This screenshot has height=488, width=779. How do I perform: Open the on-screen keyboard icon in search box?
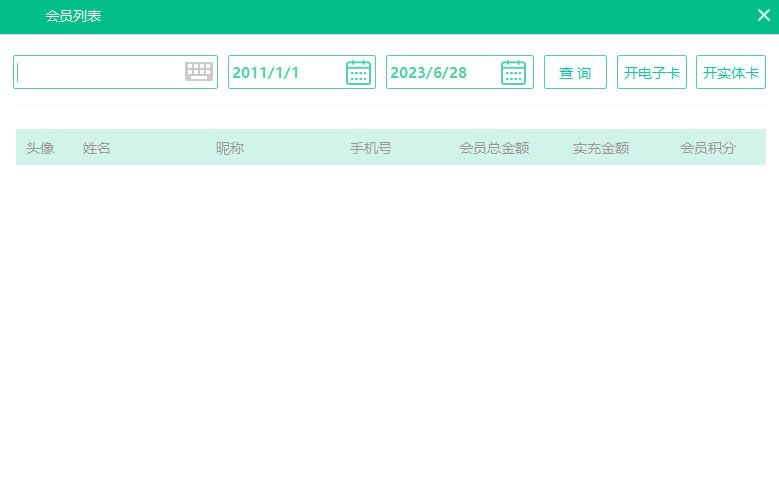[x=199, y=72]
